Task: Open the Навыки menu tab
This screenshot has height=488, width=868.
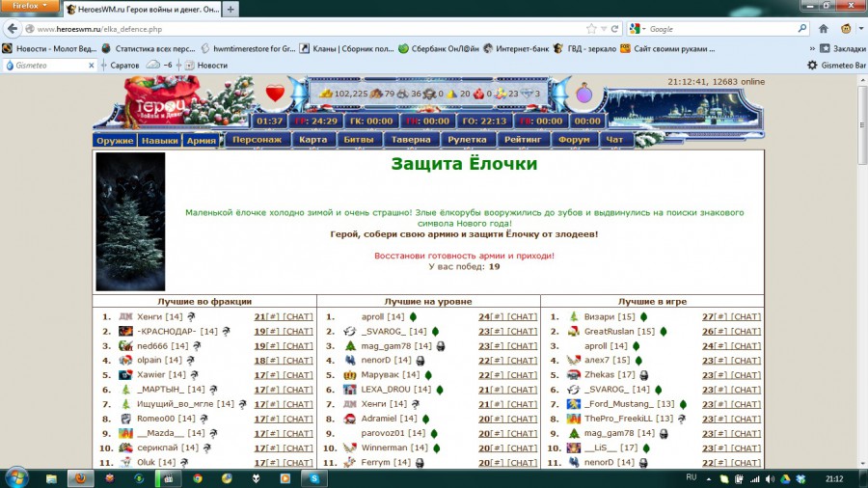Action: click(x=159, y=141)
